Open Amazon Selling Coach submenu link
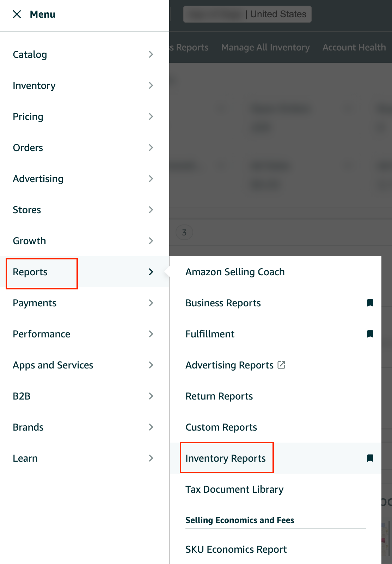The image size is (392, 564). pyautogui.click(x=235, y=272)
